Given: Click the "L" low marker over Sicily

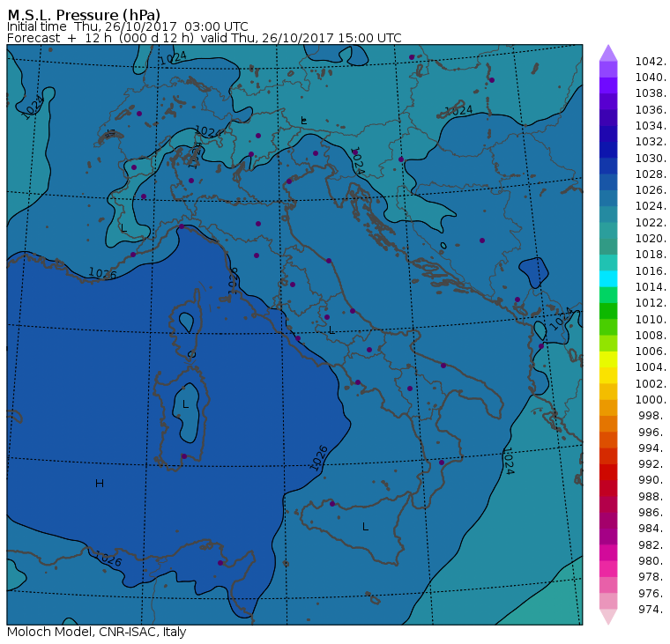Looking at the screenshot, I should tap(365, 527).
